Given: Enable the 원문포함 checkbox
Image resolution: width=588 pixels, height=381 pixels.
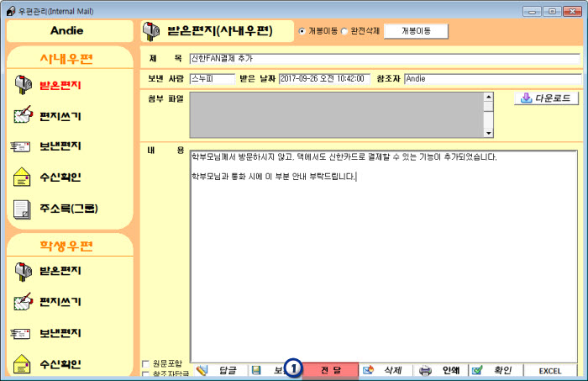Looking at the screenshot, I should click(146, 363).
